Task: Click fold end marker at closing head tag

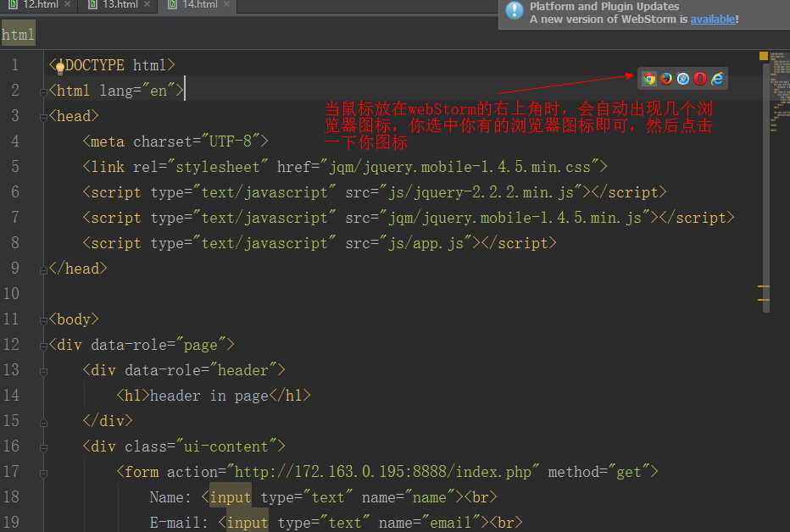Action: pyautogui.click(x=43, y=270)
